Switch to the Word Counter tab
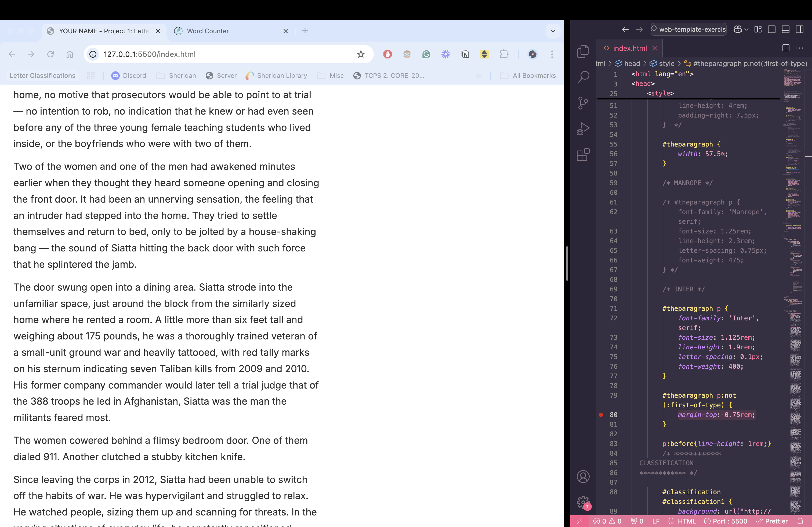The image size is (812, 527). tap(208, 31)
